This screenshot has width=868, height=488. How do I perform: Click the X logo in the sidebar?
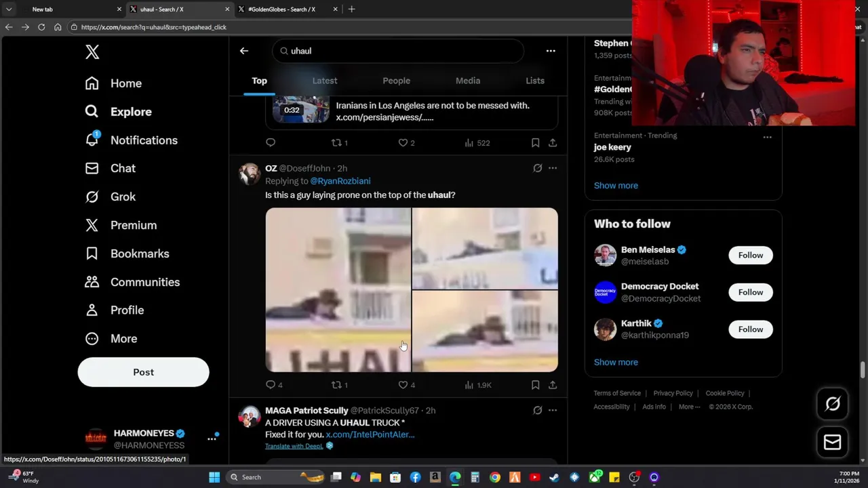click(92, 52)
